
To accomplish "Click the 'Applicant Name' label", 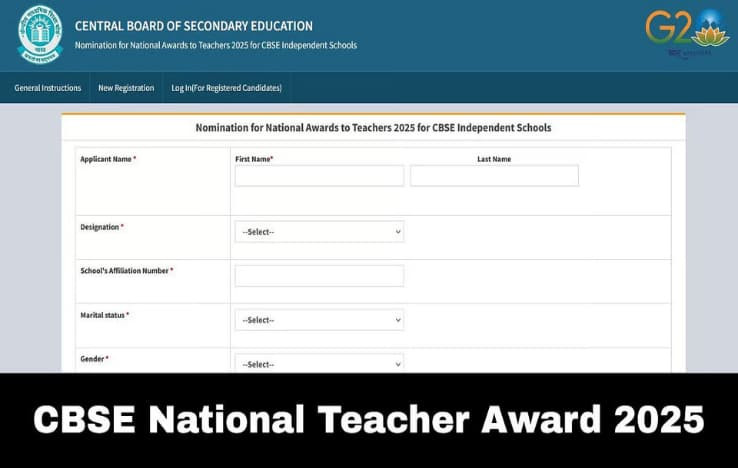I will coord(108,159).
